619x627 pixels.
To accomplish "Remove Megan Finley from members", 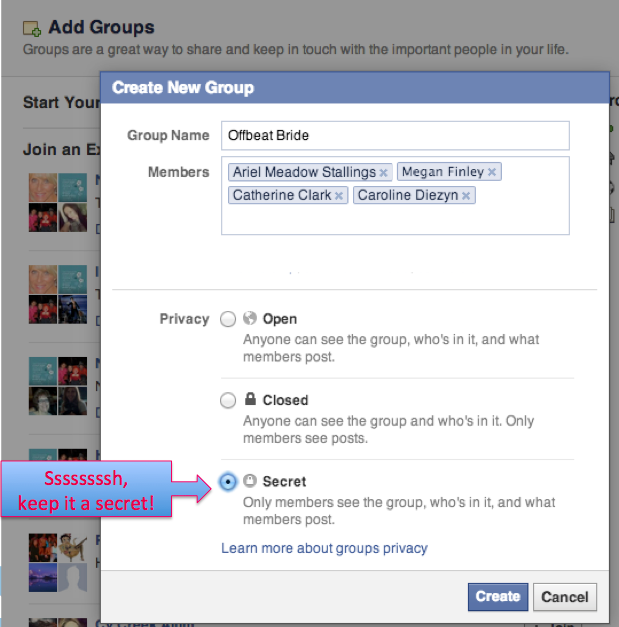I will [x=492, y=173].
